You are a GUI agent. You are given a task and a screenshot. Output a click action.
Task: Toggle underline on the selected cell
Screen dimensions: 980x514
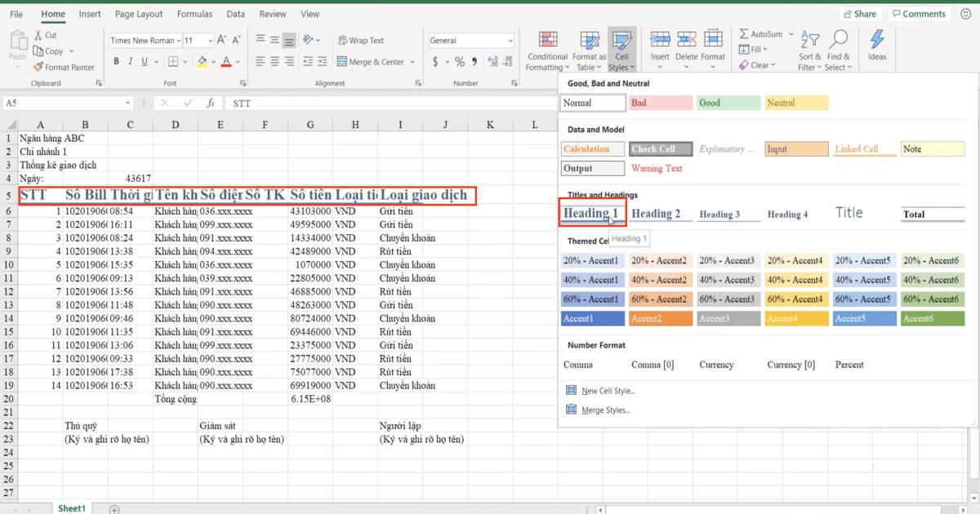(144, 61)
